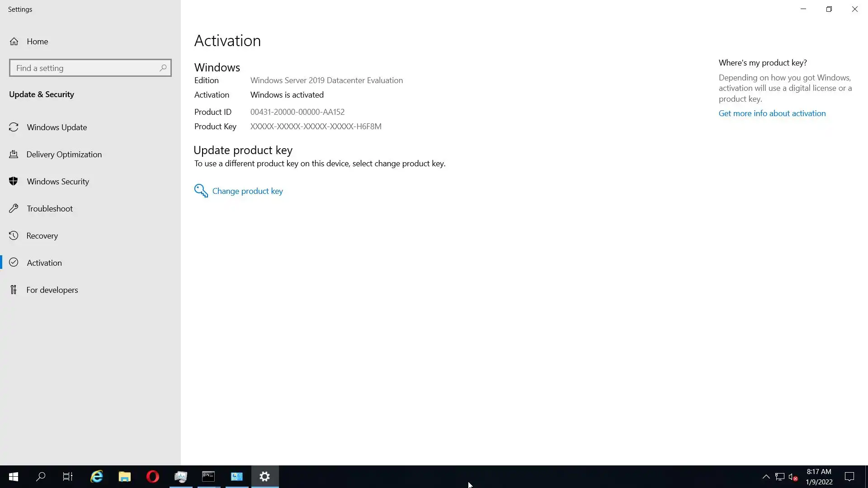868x488 pixels.
Task: Open the Action Center notifications panel
Action: (849, 477)
